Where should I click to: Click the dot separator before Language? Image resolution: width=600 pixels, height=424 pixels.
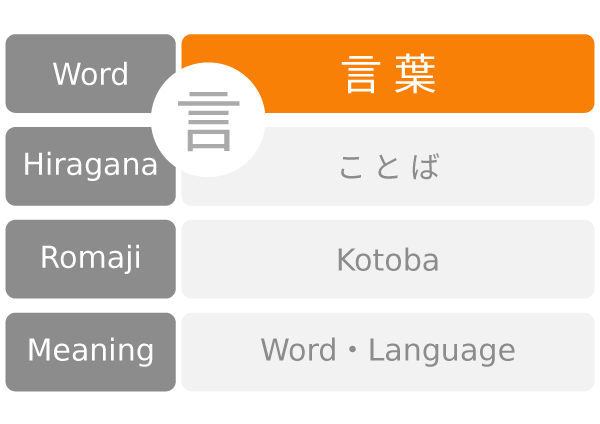352,351
